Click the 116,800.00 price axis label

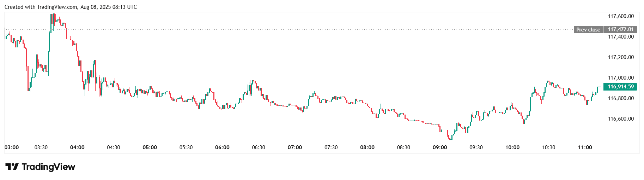point(620,98)
